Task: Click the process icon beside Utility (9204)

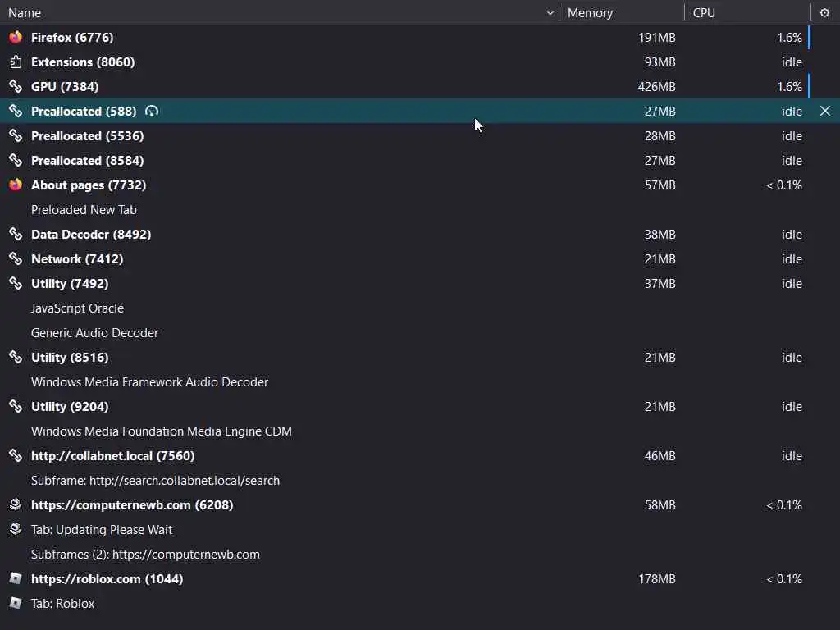Action: pos(16,407)
